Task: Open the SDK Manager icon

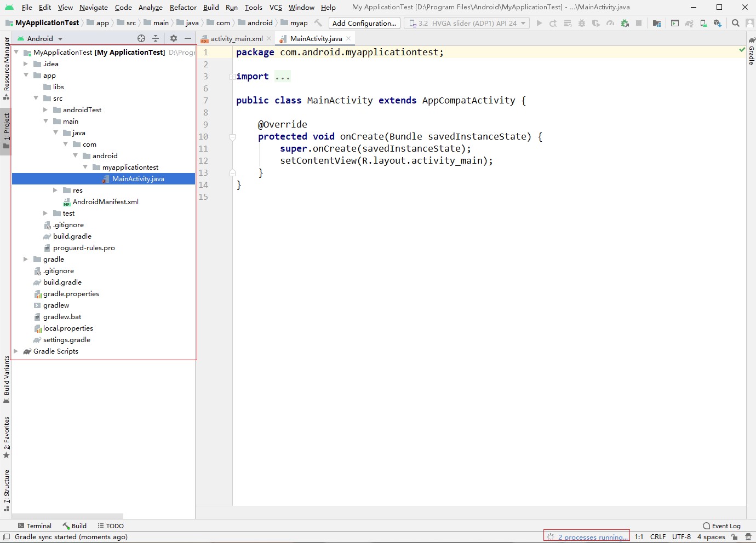Action: (718, 23)
